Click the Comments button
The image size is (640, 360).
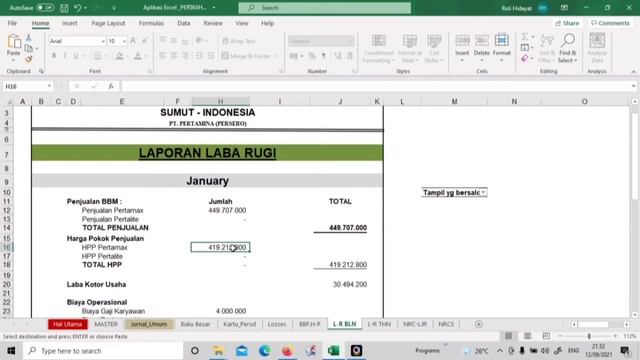[610, 23]
